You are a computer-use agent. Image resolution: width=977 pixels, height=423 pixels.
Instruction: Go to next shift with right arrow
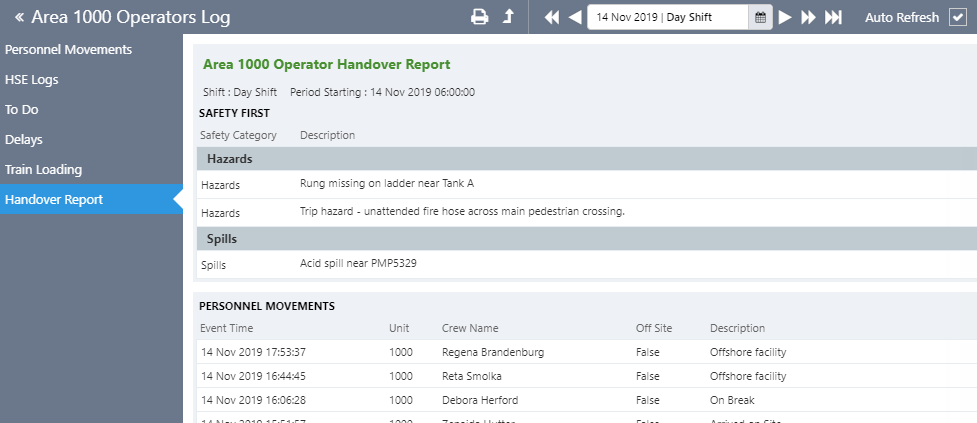pos(785,17)
